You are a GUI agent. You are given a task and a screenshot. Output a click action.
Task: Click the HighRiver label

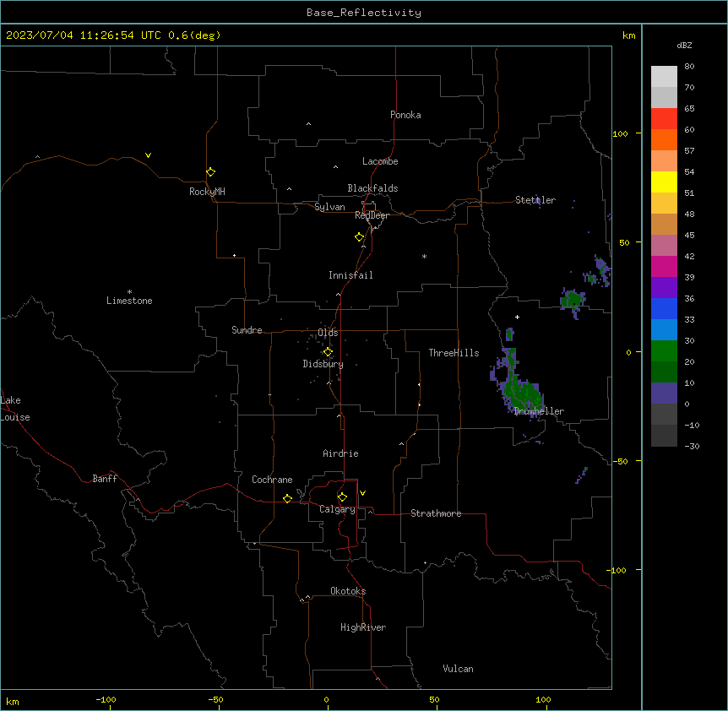pyautogui.click(x=363, y=627)
